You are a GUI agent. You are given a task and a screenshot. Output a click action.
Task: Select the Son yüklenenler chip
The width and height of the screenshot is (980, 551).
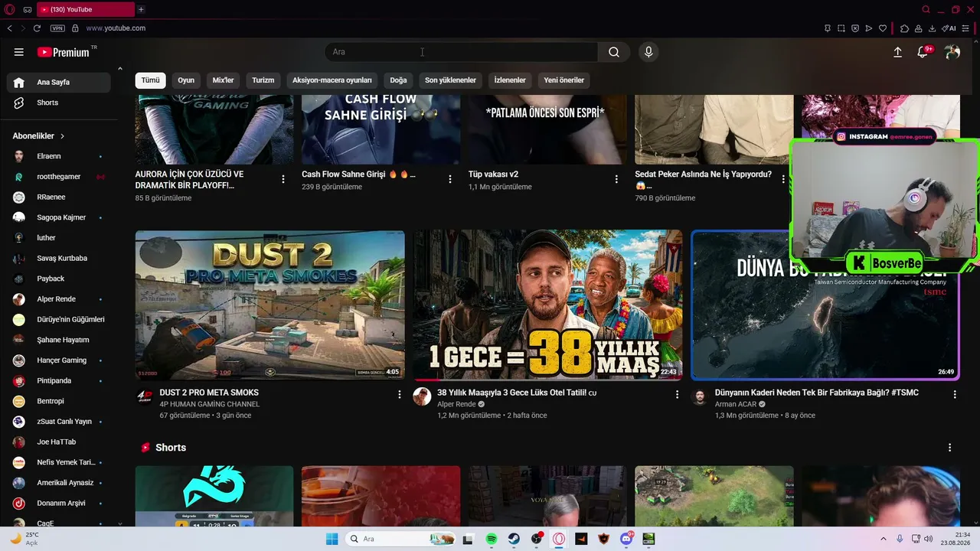pyautogui.click(x=450, y=80)
